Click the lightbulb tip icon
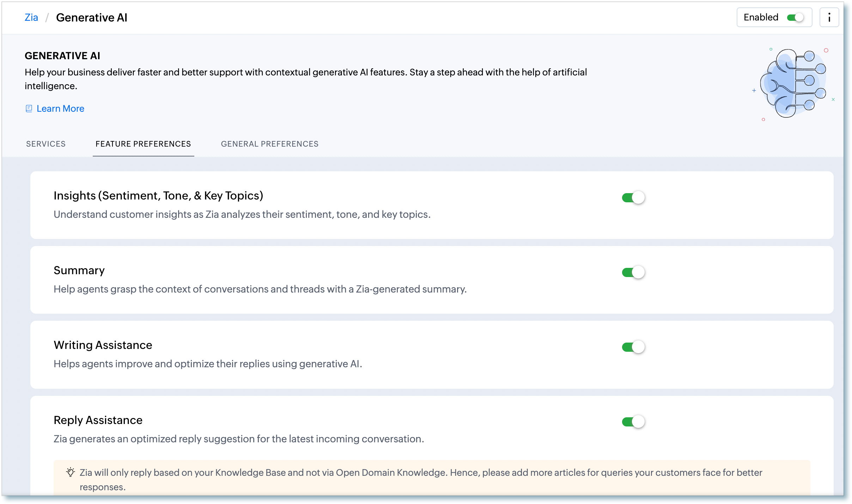The width and height of the screenshot is (852, 504). 71,472
